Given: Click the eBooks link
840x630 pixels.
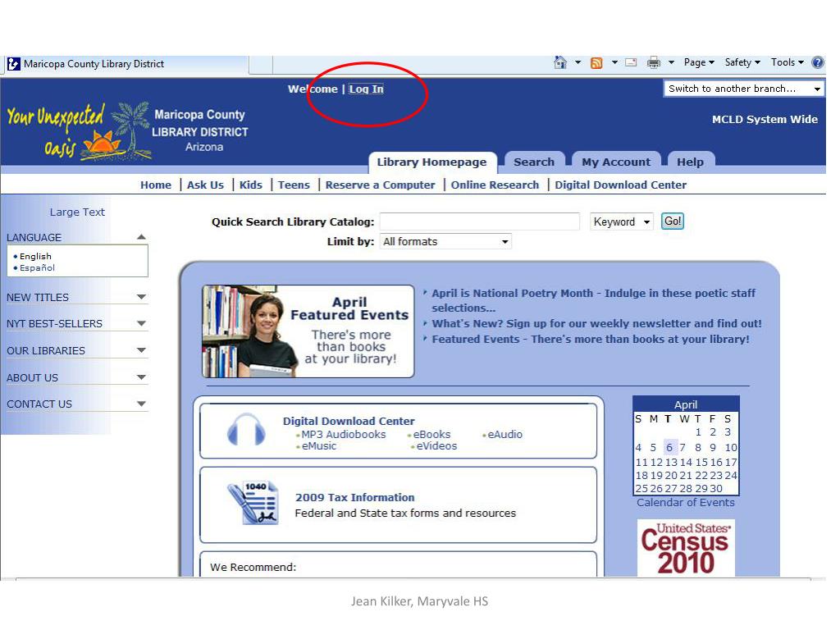Looking at the screenshot, I should [431, 435].
